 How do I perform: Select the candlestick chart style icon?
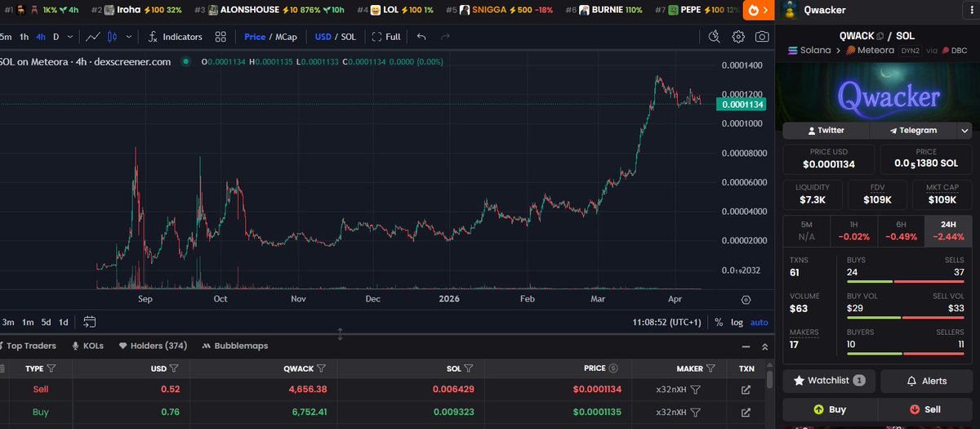point(114,37)
